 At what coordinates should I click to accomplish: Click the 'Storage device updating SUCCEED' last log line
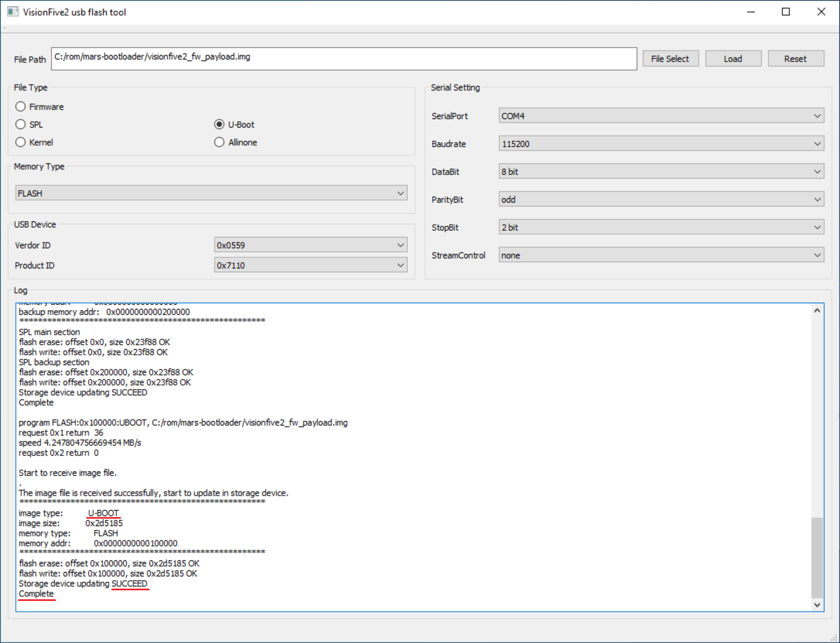coord(83,583)
